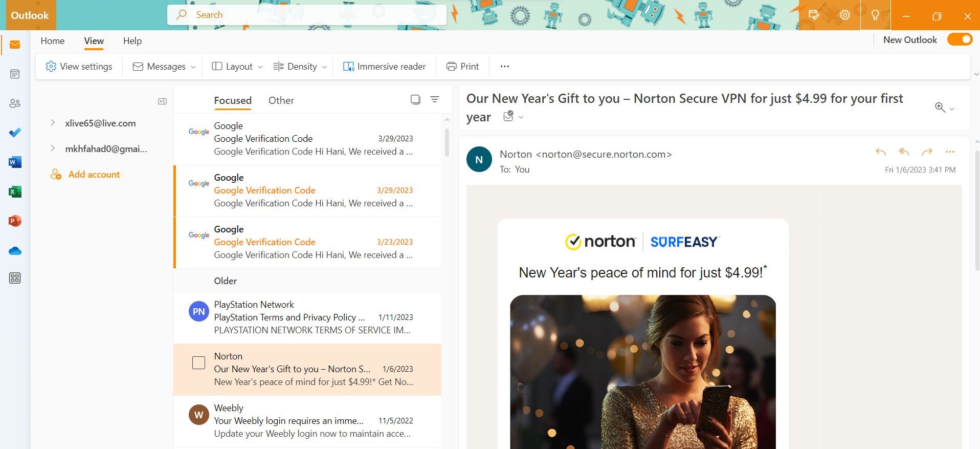Expand the zoom dropdown arrow in reading pane

coord(952,109)
